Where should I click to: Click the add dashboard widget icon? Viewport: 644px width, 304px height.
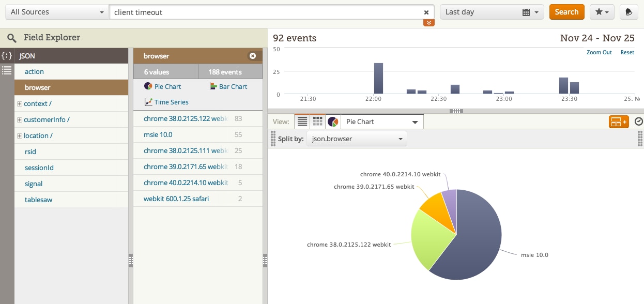pos(618,122)
